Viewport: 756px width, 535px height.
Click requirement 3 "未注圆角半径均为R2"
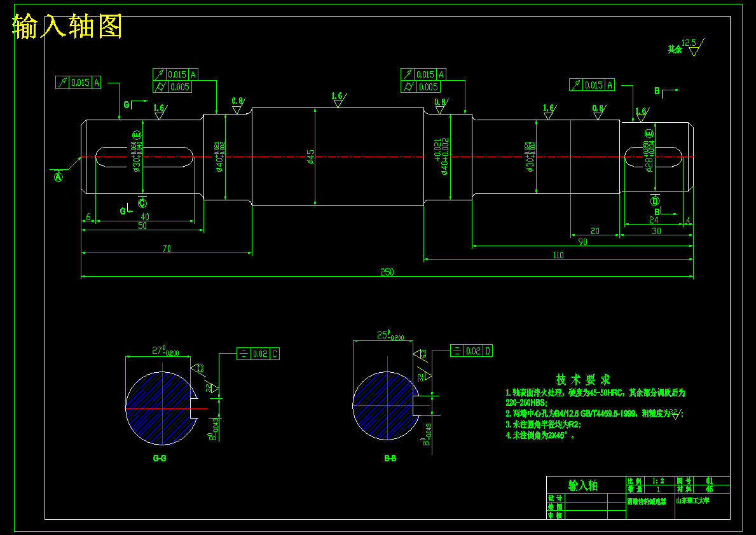tap(543, 424)
